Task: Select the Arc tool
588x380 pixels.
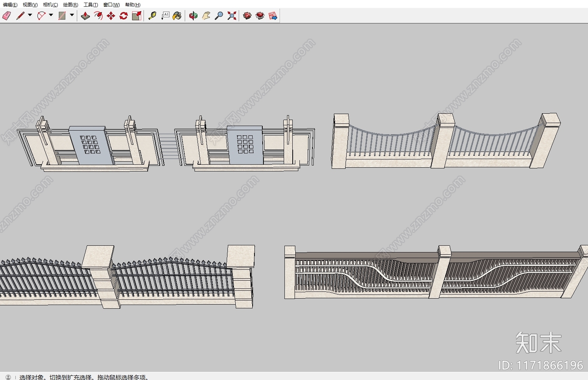Action: (41, 16)
